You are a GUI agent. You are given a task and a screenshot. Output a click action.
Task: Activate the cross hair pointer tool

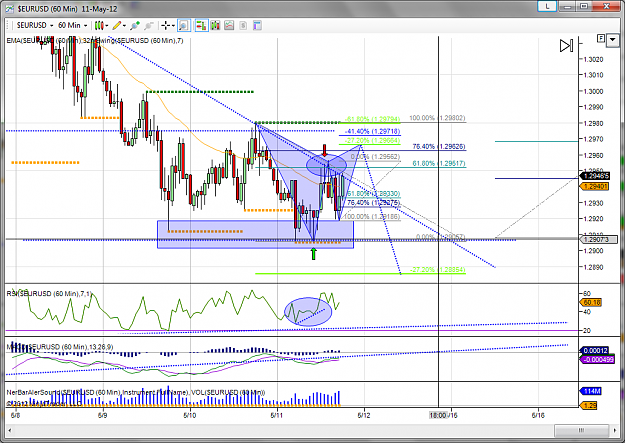tap(165, 26)
